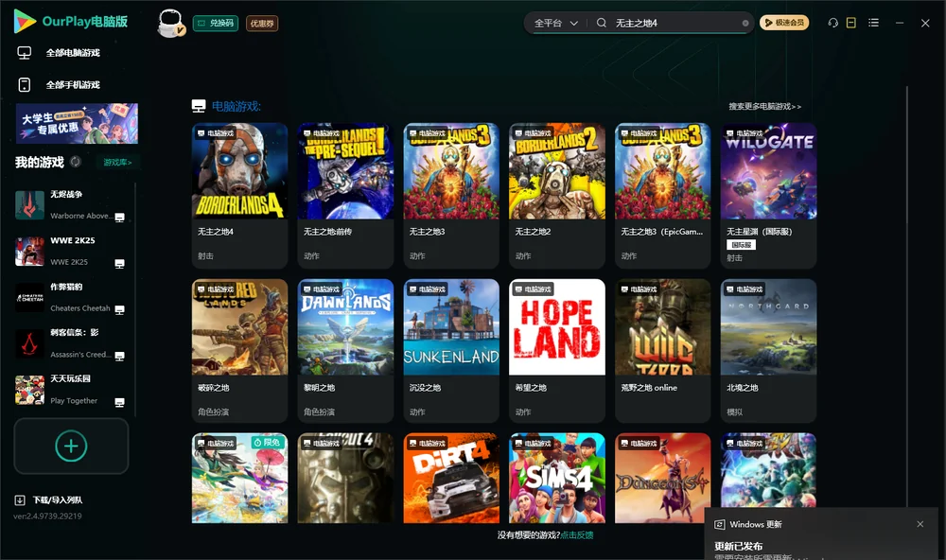Click the Windows 更新 notification title
The image size is (946, 560).
coord(755,524)
